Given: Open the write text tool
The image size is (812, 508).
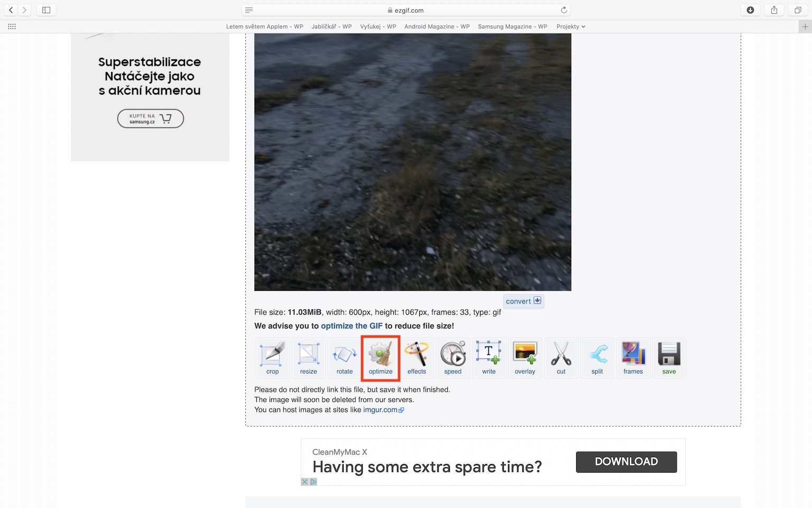Looking at the screenshot, I should pyautogui.click(x=489, y=358).
